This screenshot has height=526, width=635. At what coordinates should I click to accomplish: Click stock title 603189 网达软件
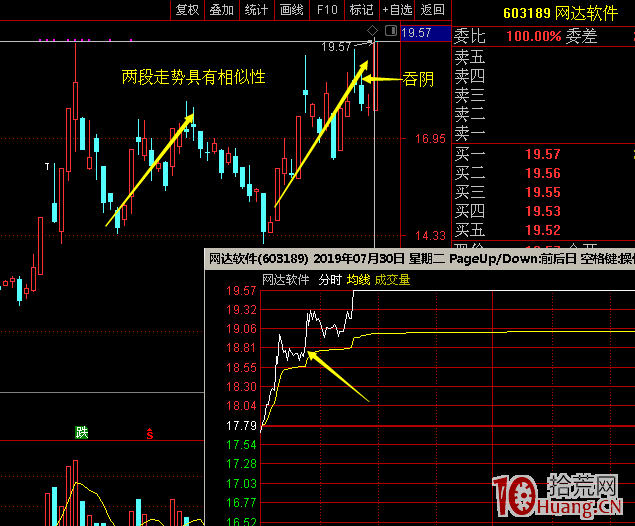560,13
